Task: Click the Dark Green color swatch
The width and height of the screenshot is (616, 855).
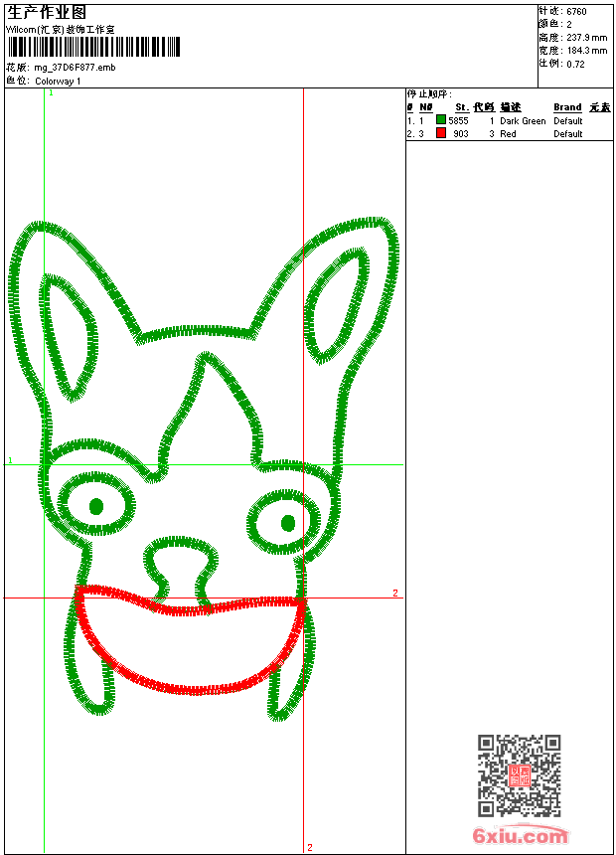Action: click(x=441, y=120)
